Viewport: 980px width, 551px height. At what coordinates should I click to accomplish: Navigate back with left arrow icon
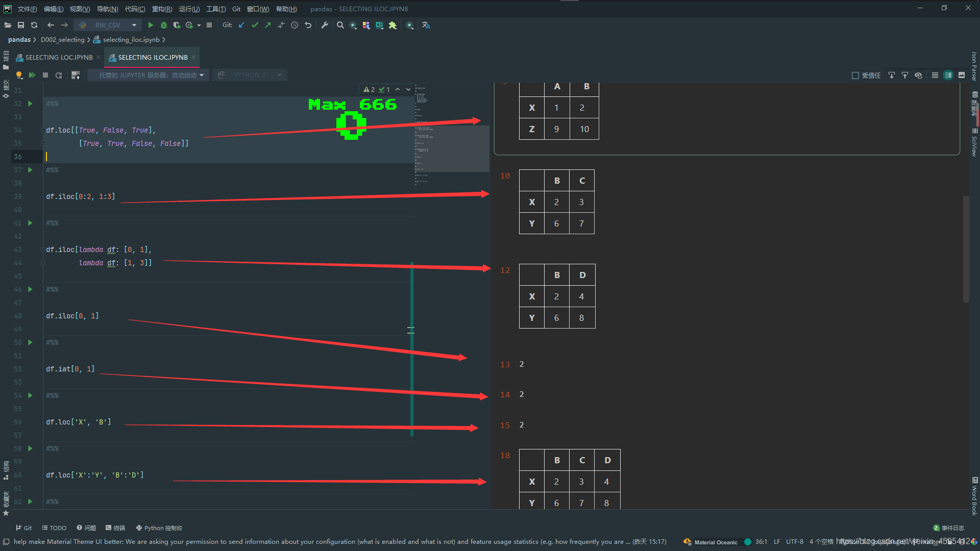pyautogui.click(x=51, y=25)
